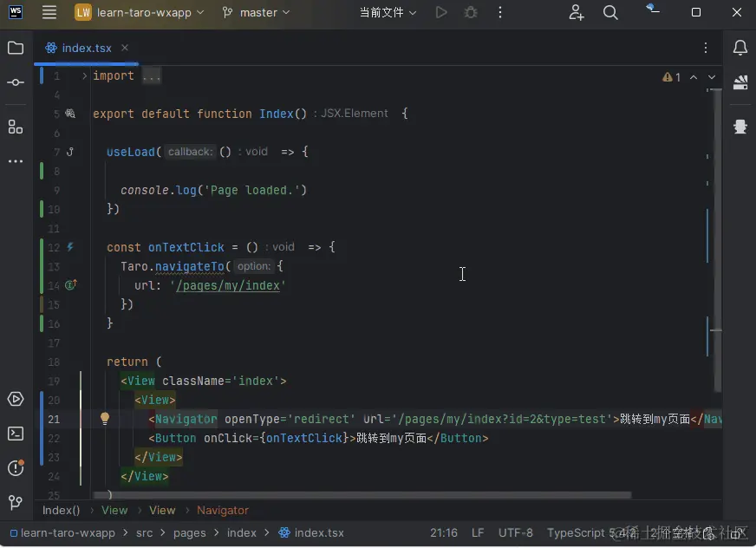The width and height of the screenshot is (756, 548).
Task: Change the UTF-8 file encoding
Action: pyautogui.click(x=515, y=532)
